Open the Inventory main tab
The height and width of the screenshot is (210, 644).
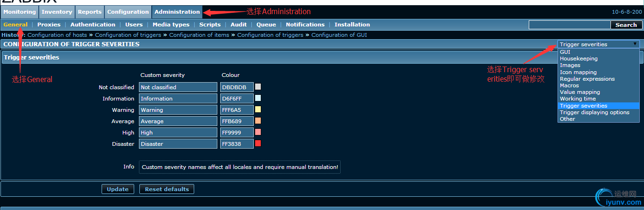click(x=57, y=12)
